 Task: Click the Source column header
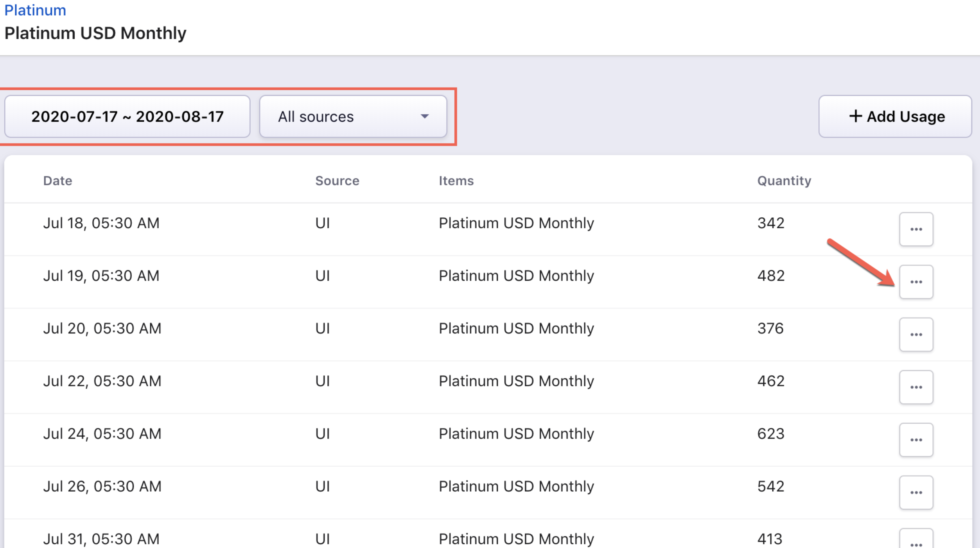(x=337, y=181)
